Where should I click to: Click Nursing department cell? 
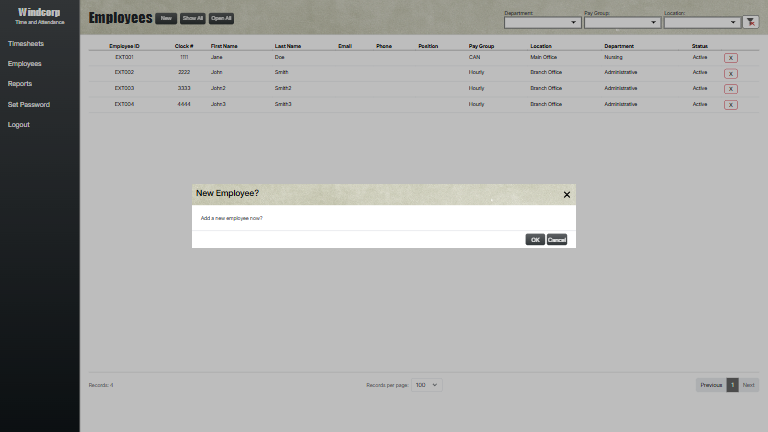(x=613, y=57)
